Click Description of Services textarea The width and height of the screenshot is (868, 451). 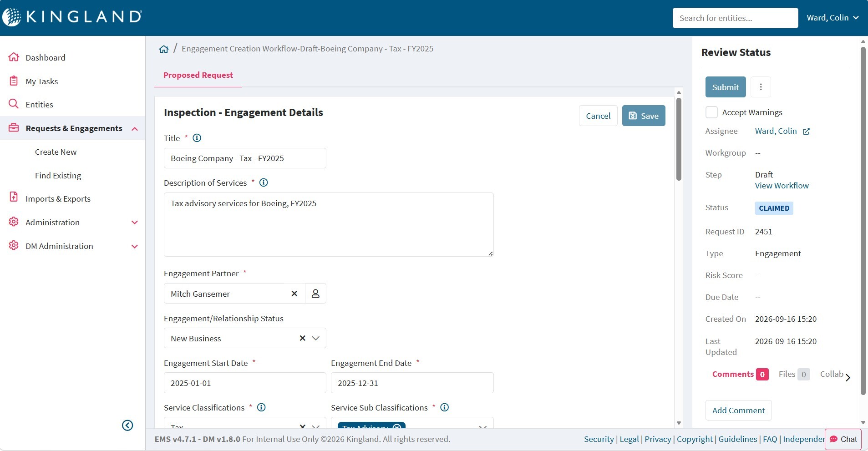tap(329, 224)
